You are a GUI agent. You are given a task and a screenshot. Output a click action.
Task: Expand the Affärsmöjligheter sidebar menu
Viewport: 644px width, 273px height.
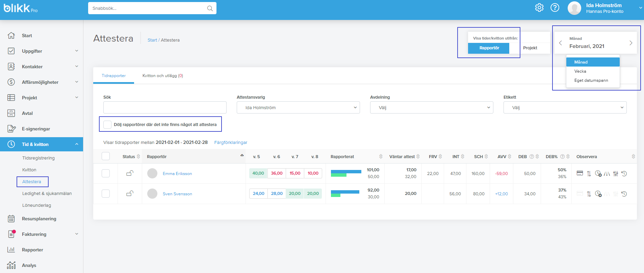click(x=77, y=82)
